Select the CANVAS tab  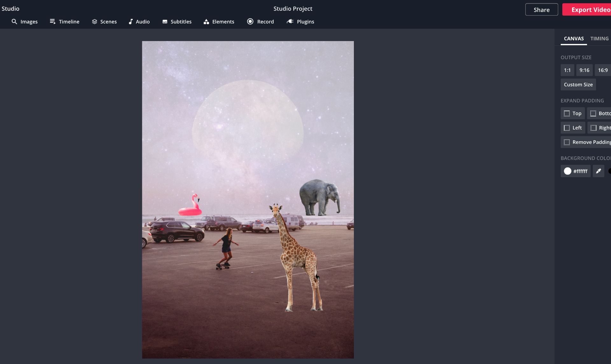(574, 38)
